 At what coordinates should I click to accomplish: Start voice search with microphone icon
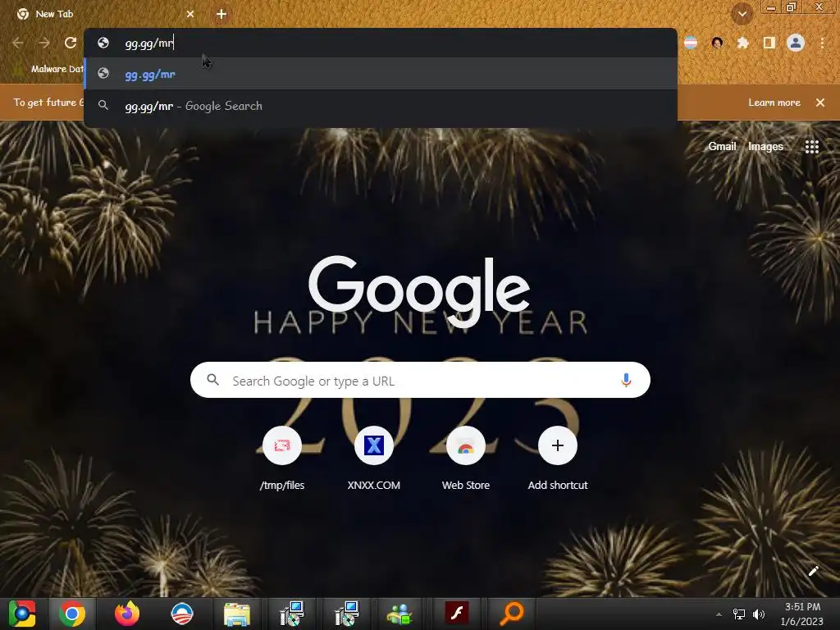pyautogui.click(x=626, y=380)
